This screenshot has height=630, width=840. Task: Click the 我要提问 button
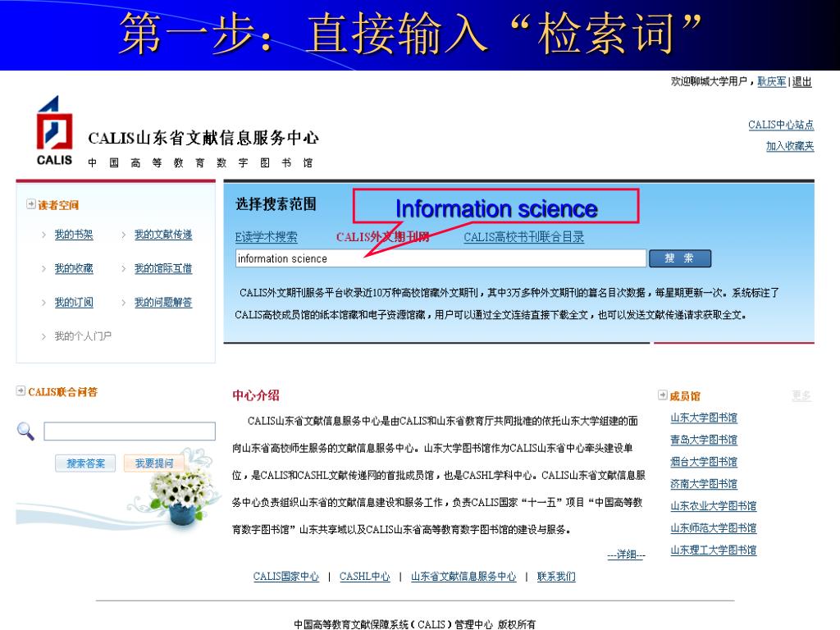tap(153, 463)
